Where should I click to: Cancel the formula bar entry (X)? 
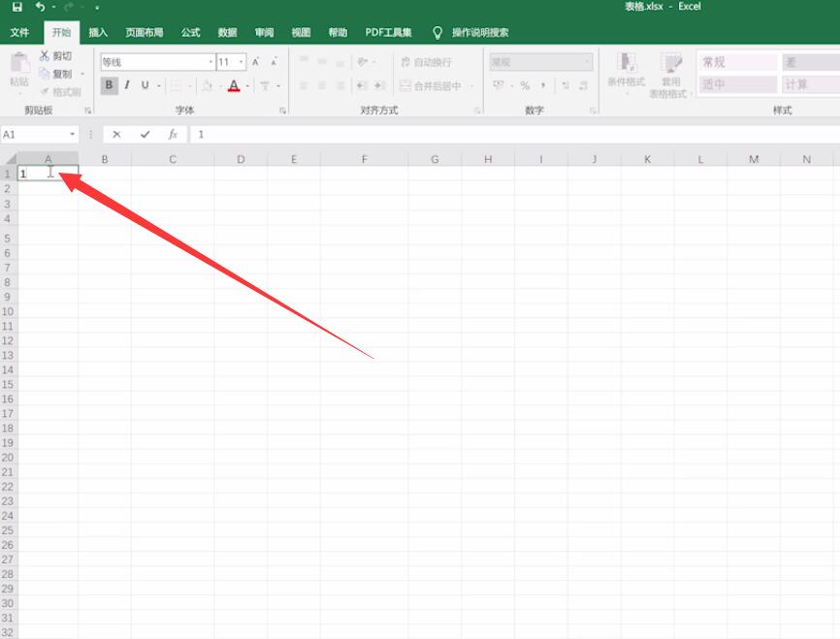(x=116, y=135)
